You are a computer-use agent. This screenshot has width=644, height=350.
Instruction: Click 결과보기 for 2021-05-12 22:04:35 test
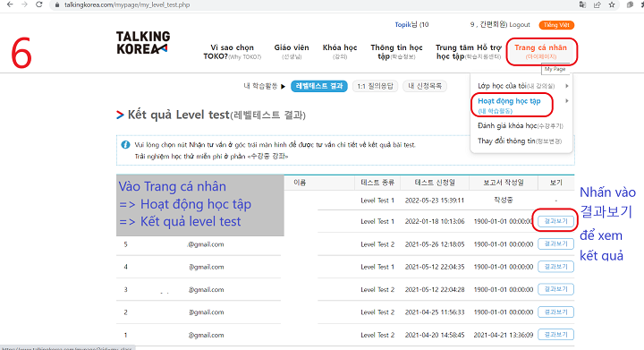[x=555, y=267]
